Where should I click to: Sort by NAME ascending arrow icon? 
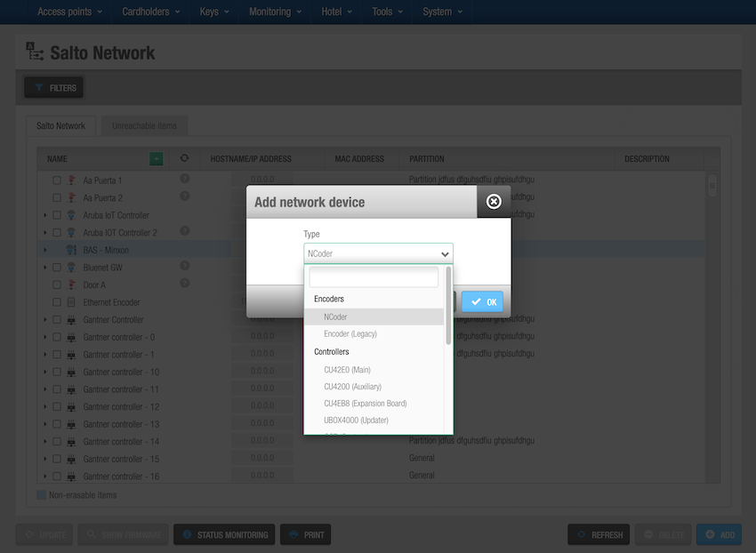pos(157,158)
